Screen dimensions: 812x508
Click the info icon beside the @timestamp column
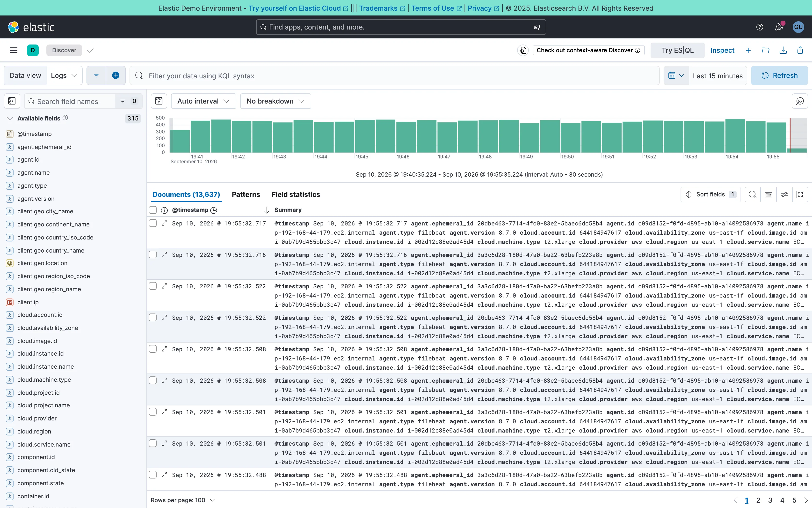coord(164,210)
